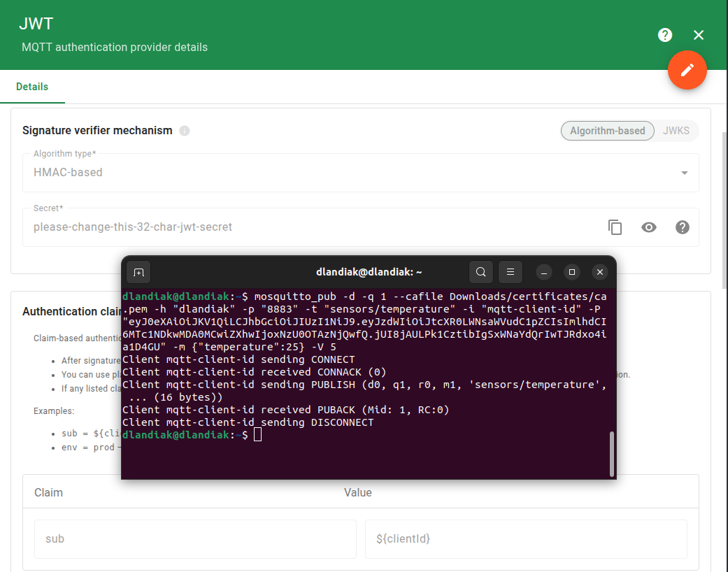Open the secret field help icon
728x572 pixels.
coord(683,227)
